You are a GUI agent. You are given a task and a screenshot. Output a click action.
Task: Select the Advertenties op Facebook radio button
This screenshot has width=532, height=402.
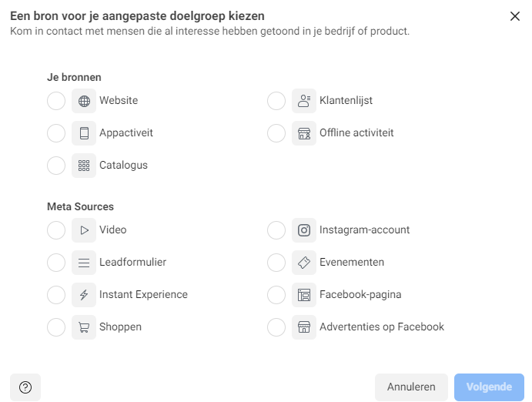tap(276, 327)
